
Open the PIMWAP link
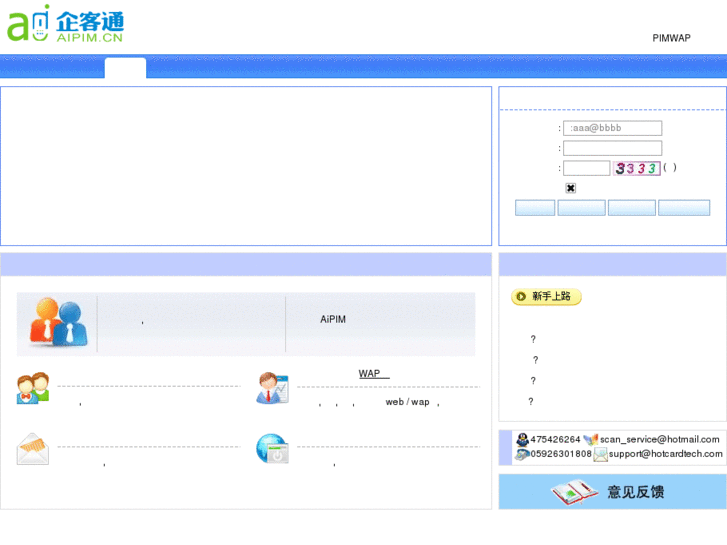pyautogui.click(x=671, y=38)
